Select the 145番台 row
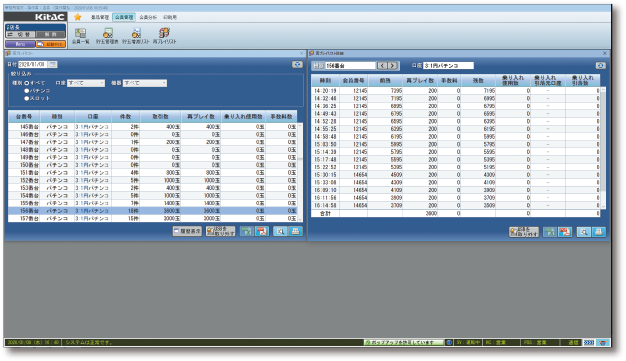 [x=153, y=127]
